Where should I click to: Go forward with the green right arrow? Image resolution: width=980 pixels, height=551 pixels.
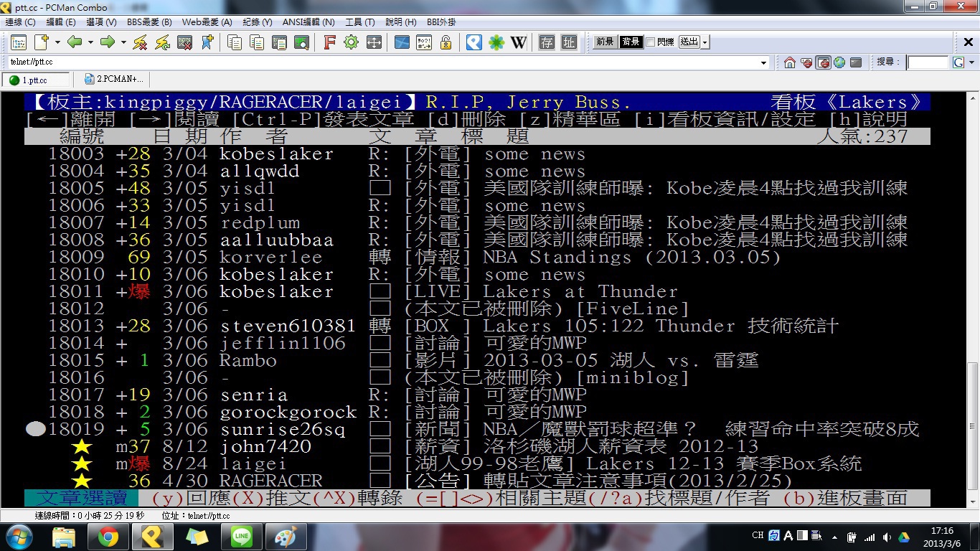coord(108,42)
